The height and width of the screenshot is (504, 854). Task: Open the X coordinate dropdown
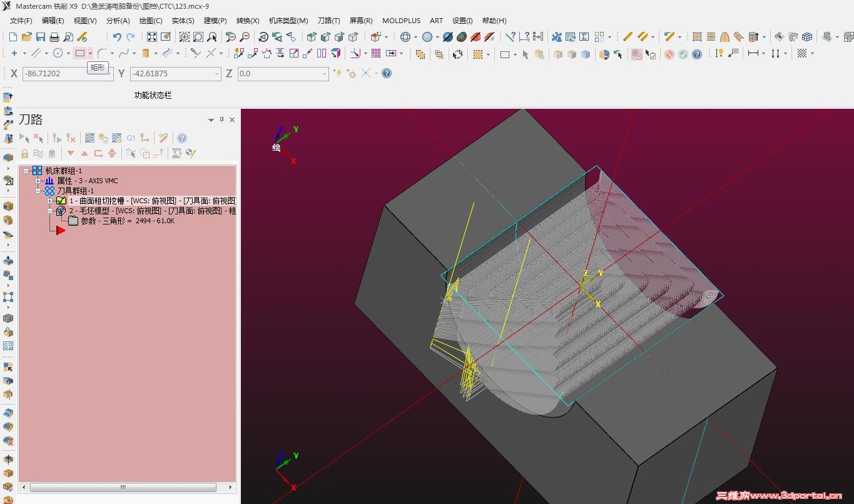click(109, 74)
